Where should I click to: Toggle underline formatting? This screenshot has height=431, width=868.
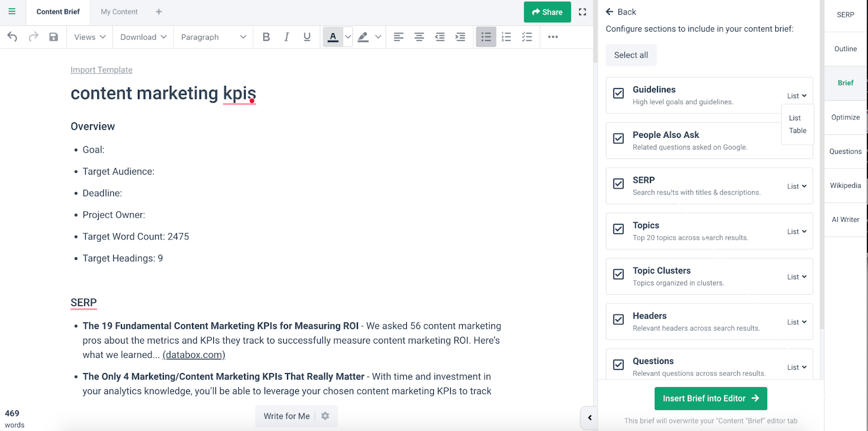tap(307, 37)
